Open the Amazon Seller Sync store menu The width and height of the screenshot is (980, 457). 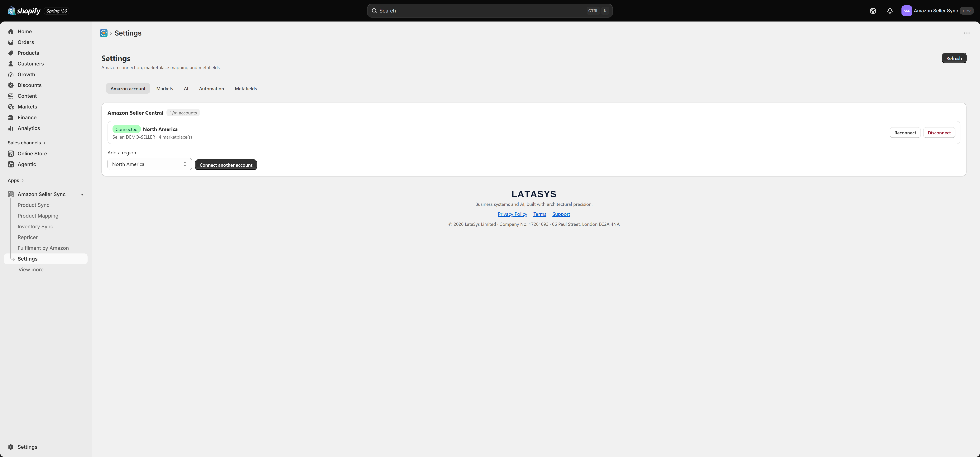pos(937,11)
